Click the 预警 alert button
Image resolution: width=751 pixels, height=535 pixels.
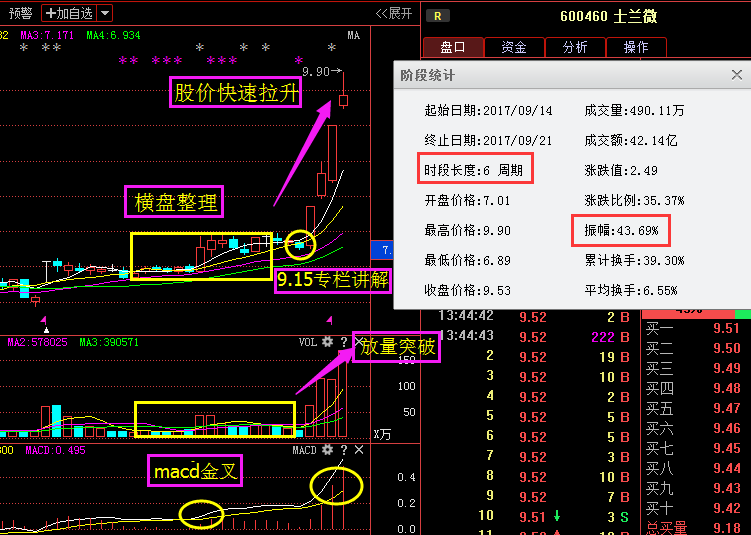tap(20, 13)
